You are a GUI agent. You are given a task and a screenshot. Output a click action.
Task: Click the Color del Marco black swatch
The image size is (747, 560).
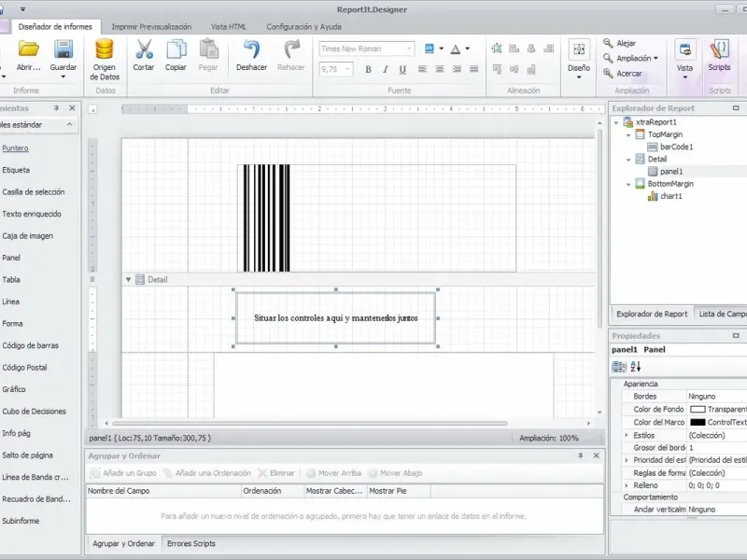point(698,422)
